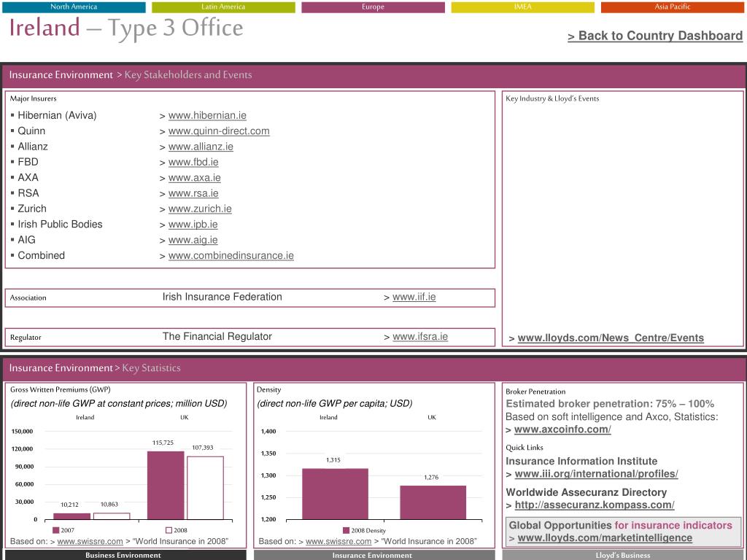Open www.axcoinfo.com link

562,429
